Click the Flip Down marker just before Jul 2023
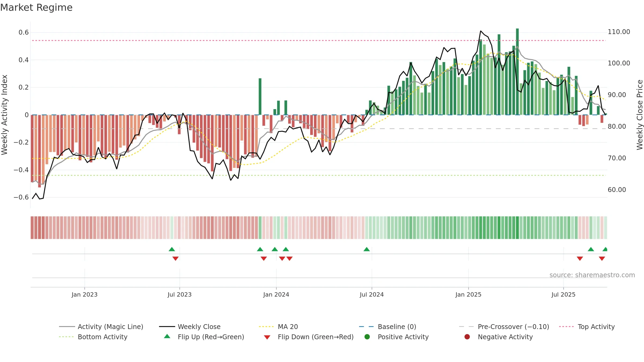Viewport: 644px width, 362px height. tap(175, 258)
